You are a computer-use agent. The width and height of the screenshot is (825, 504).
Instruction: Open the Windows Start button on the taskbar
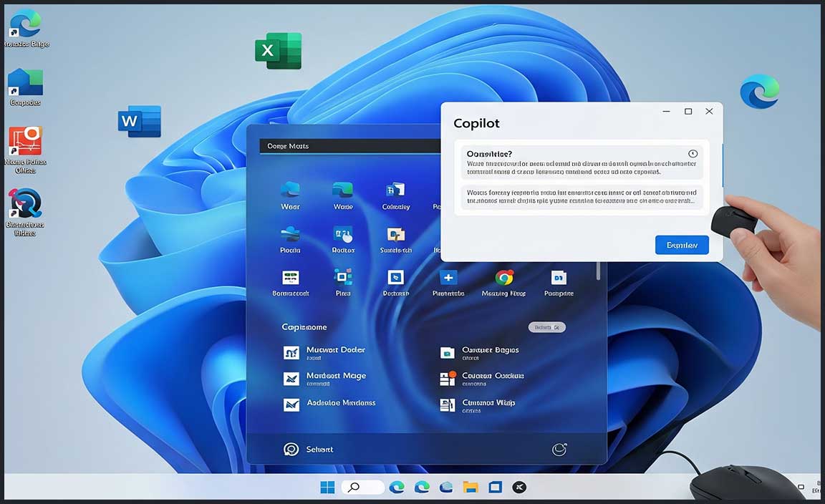click(327, 487)
